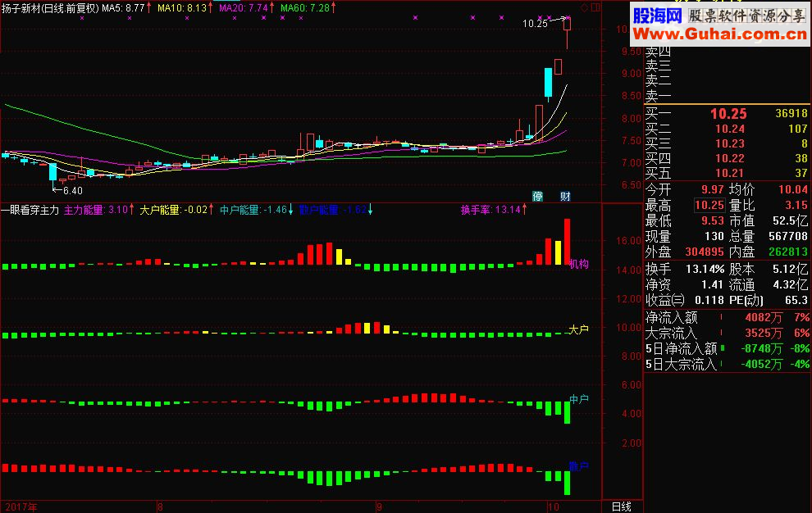Image resolution: width=812 pixels, height=513 pixels.
Task: Click the 2017年 label on the time axis
Action: point(21,506)
